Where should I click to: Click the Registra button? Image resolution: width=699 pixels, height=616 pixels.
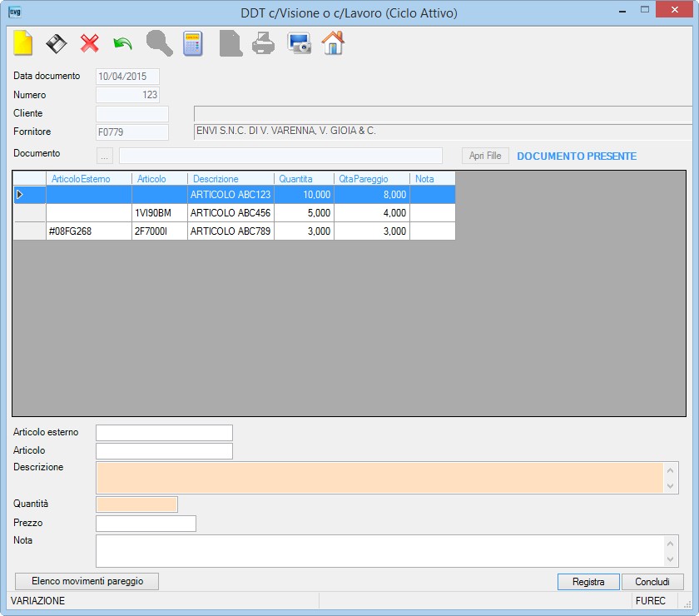[588, 582]
